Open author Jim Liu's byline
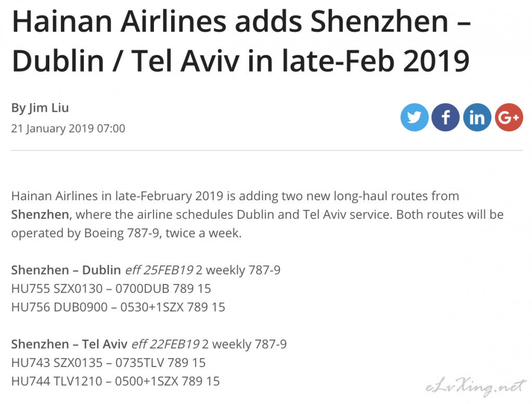Viewport: 532px width, 404px height. point(40,108)
